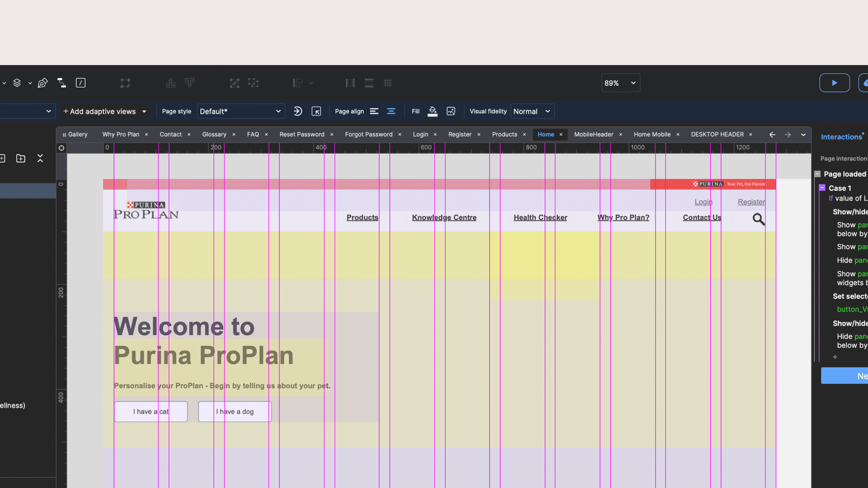Open the left-side style dropdown chevron
This screenshot has height=488, width=868.
click(x=49, y=111)
